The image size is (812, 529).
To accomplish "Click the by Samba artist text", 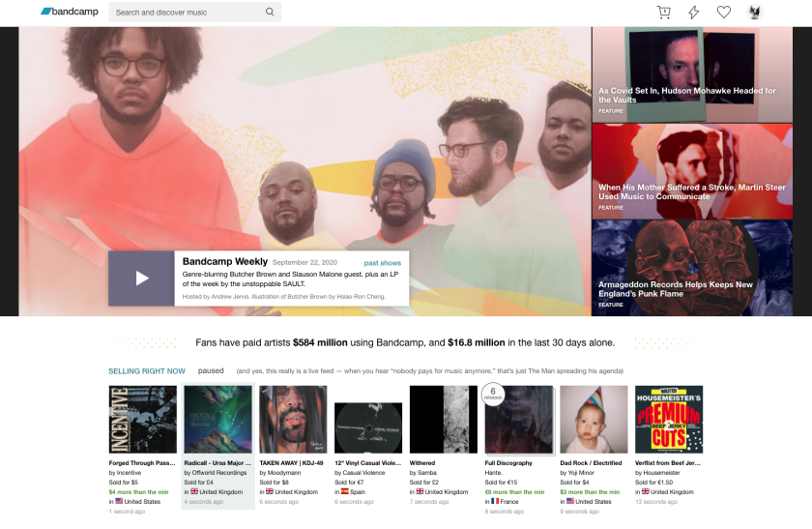I will pyautogui.click(x=423, y=473).
